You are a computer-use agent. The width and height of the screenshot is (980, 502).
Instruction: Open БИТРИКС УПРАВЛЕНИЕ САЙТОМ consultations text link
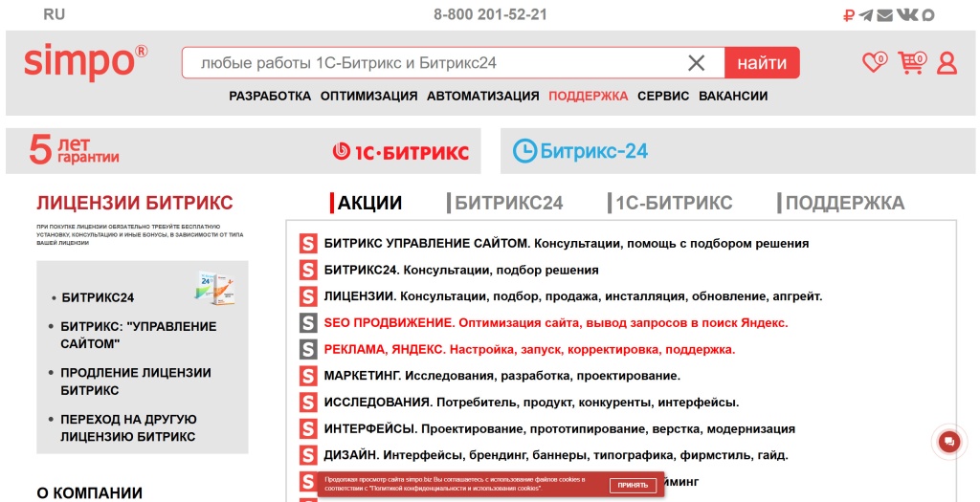[x=567, y=244]
